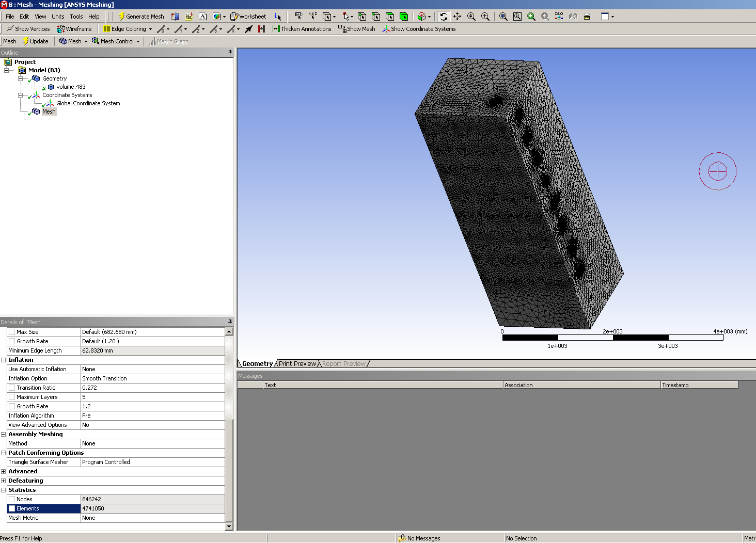This screenshot has width=756, height=543.
Task: Select volume.483 in the outline tree
Action: (71, 87)
